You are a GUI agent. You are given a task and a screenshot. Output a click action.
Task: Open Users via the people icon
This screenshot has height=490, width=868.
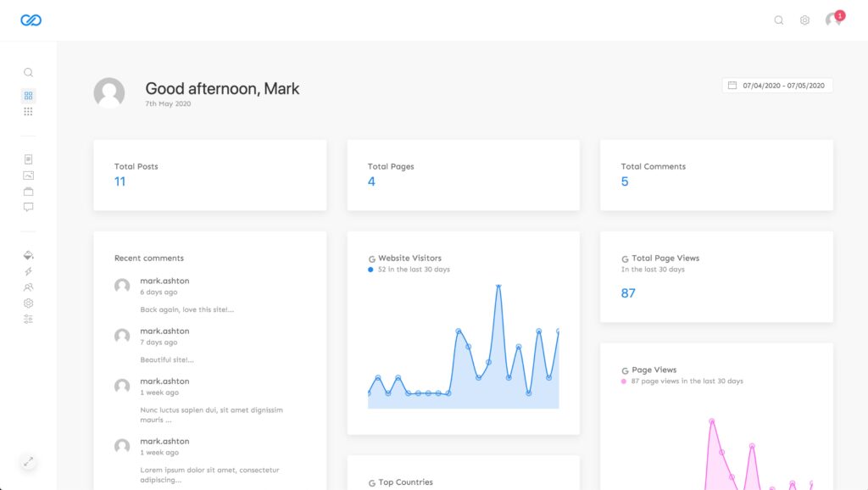[x=28, y=287]
